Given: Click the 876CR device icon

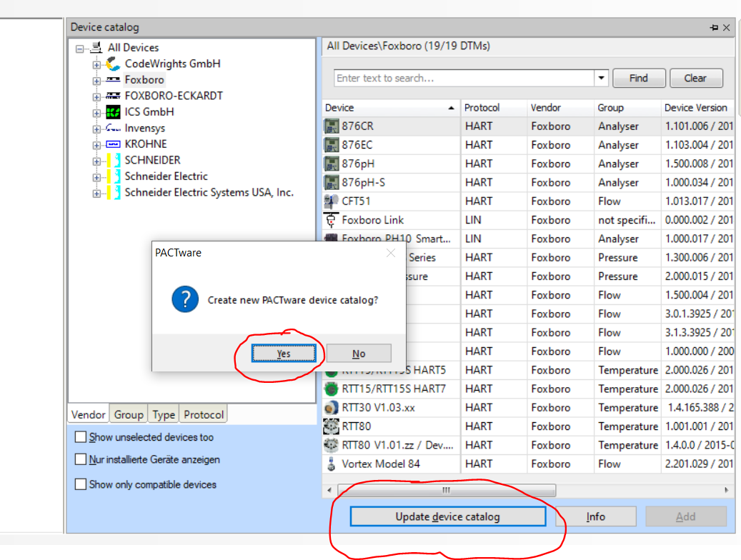Looking at the screenshot, I should (332, 126).
